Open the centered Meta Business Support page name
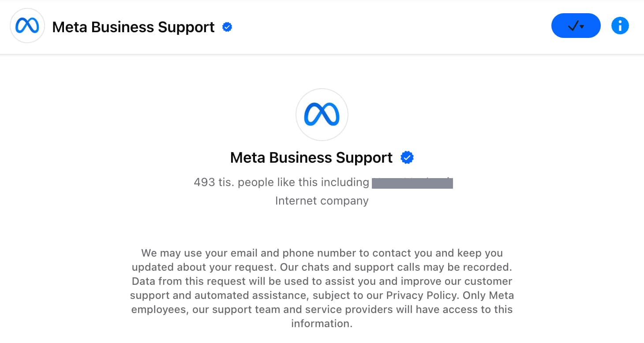This screenshot has width=644, height=343. (311, 158)
